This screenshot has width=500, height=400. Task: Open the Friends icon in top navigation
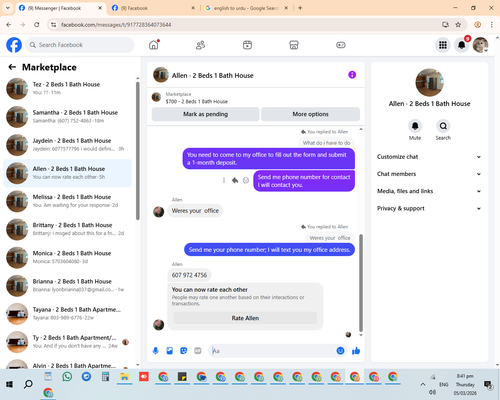click(200, 45)
